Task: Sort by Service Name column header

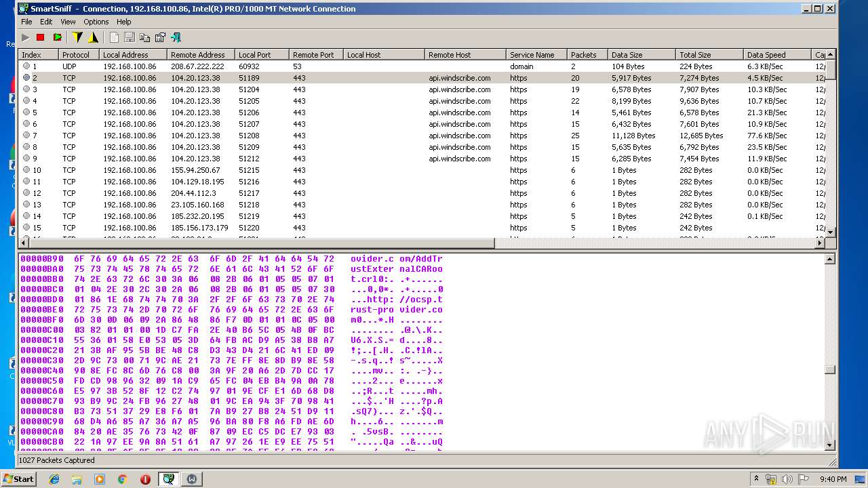Action: 536,55
